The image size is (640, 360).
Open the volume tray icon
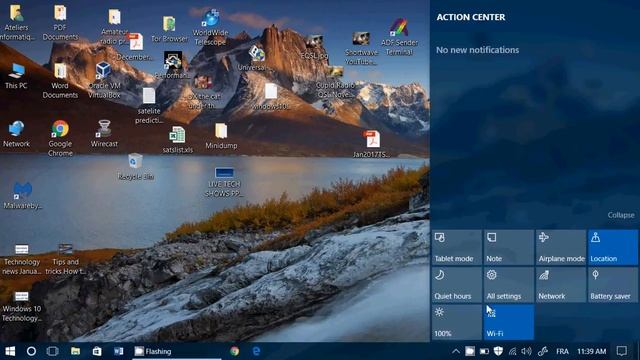pos(527,351)
